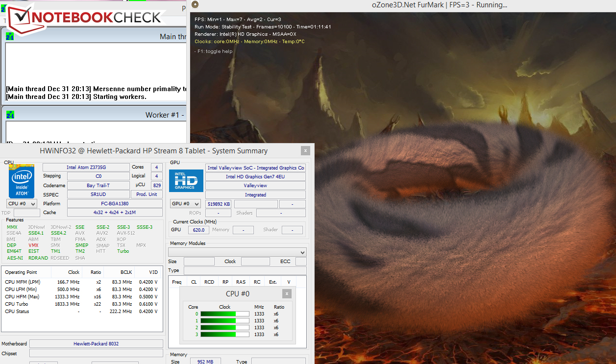Viewport: 616px width, 364px height.
Task: Click the Prime95 Worker #1 window icon
Action: point(10,115)
